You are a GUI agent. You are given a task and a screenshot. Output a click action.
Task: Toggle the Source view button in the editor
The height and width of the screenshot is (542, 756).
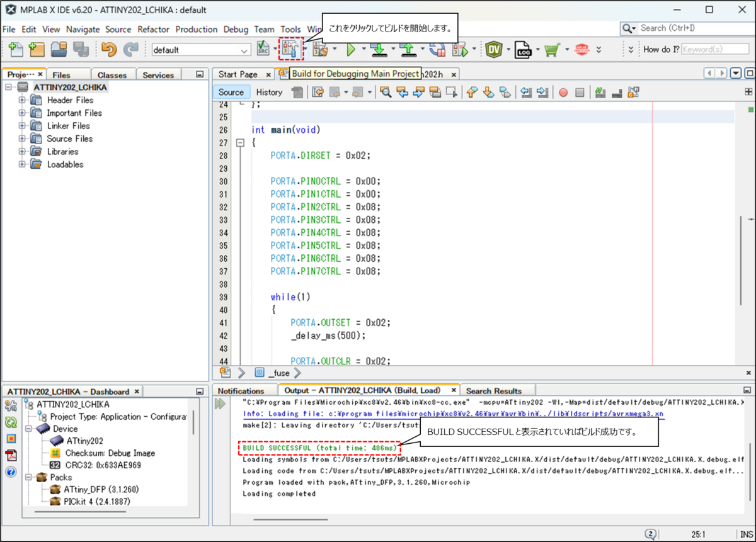tap(231, 92)
